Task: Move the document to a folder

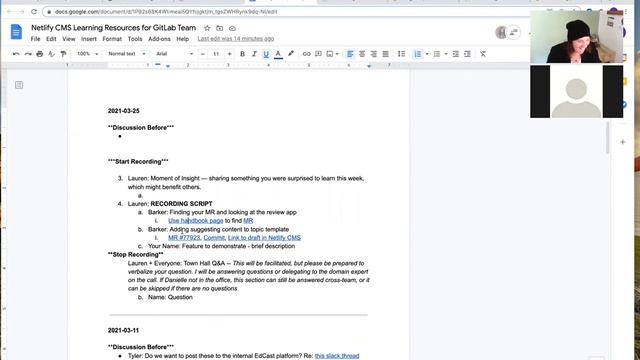Action: click(x=220, y=28)
